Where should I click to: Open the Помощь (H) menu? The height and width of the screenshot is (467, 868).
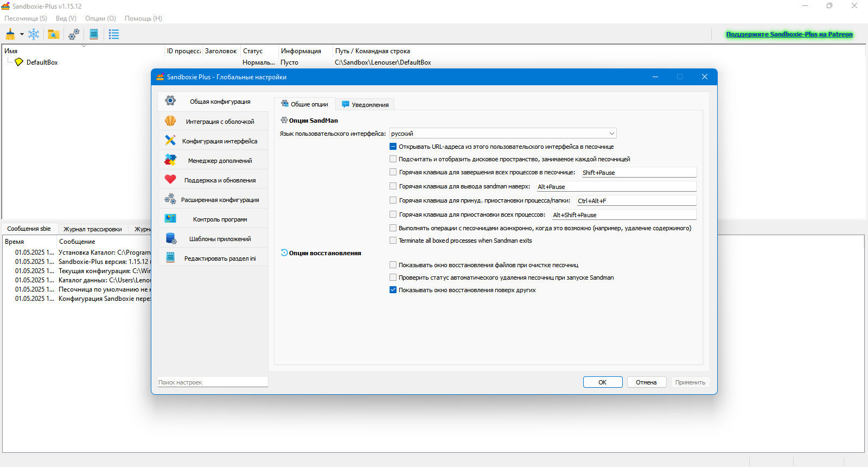pyautogui.click(x=143, y=18)
